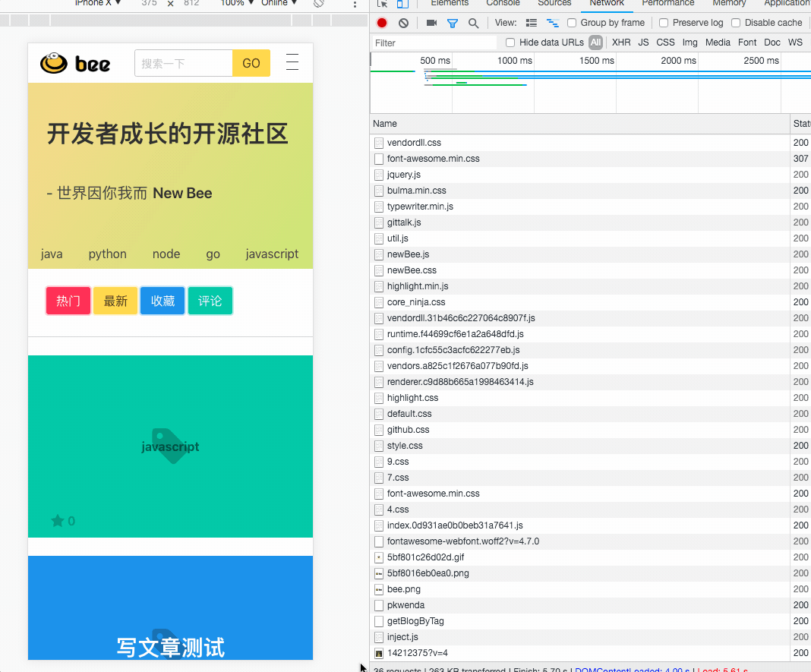Filter requests by Media type
This screenshot has width=811, height=672.
(x=718, y=43)
